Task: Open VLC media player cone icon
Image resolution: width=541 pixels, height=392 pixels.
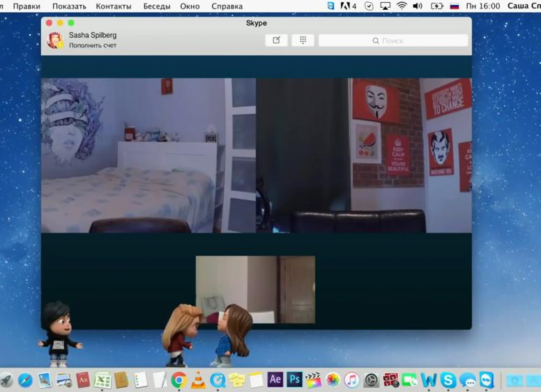Action: pos(198,380)
